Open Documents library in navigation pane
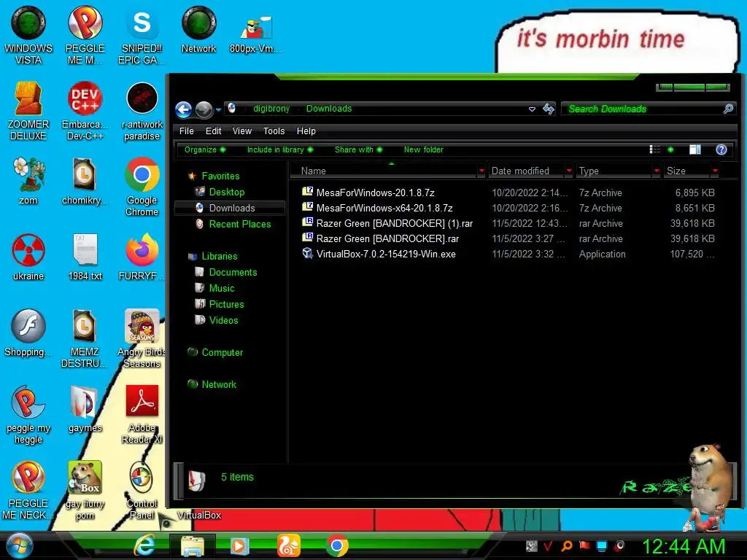The image size is (747, 560). click(x=233, y=273)
